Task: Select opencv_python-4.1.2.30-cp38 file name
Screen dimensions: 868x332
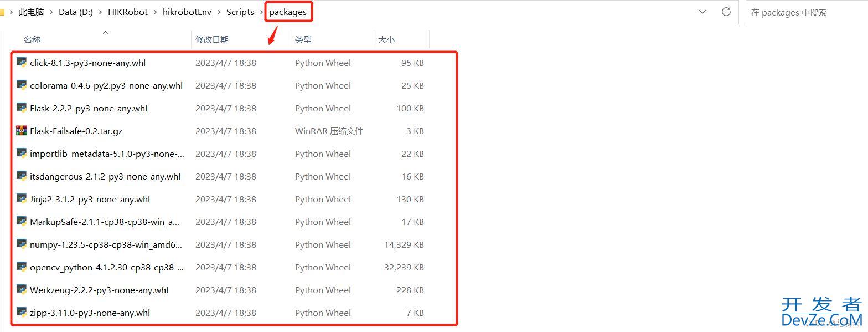Action: (107, 267)
